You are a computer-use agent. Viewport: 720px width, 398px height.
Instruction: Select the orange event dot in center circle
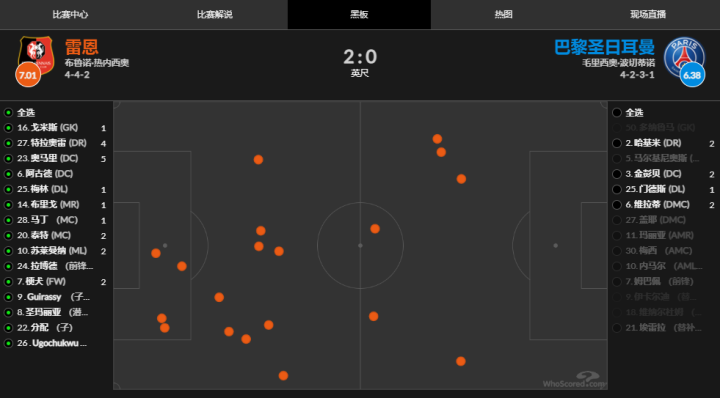[x=375, y=229]
